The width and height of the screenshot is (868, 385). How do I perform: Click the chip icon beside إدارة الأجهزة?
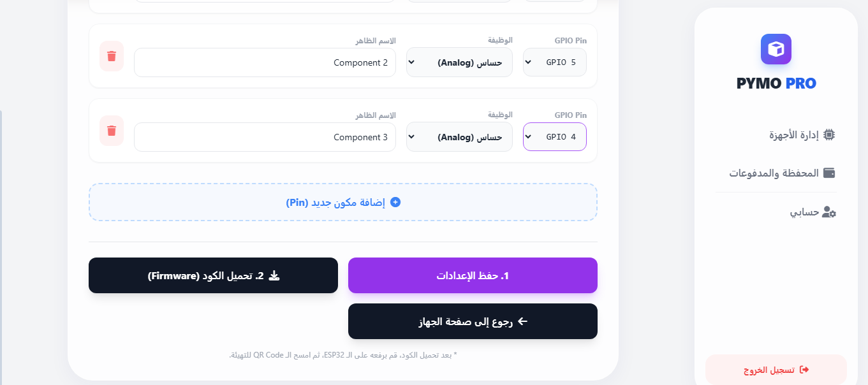(x=829, y=134)
